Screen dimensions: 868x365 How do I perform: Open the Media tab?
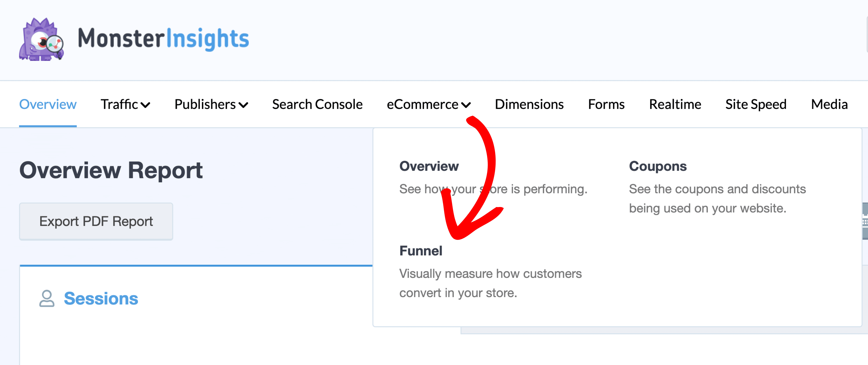(829, 104)
